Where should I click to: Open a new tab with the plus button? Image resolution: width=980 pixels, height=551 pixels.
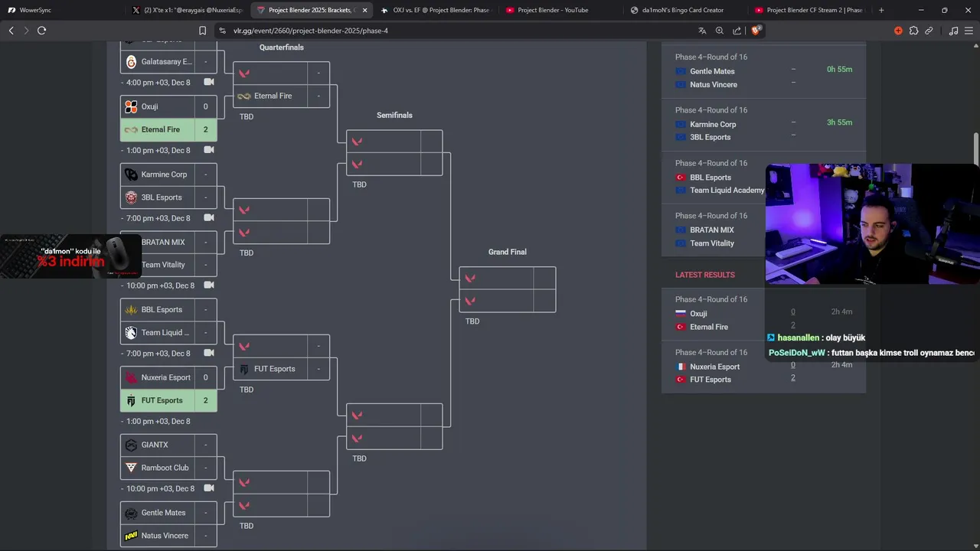tap(881, 10)
